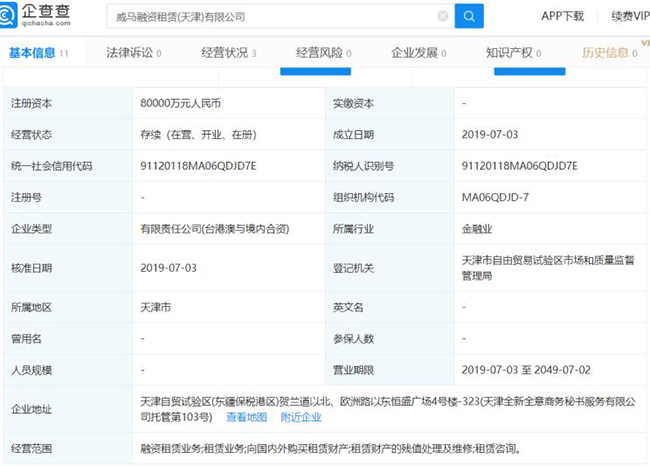Viewport: 650px width, 466px height.
Task: Click the blue button below 经营风险
Action: point(315,71)
